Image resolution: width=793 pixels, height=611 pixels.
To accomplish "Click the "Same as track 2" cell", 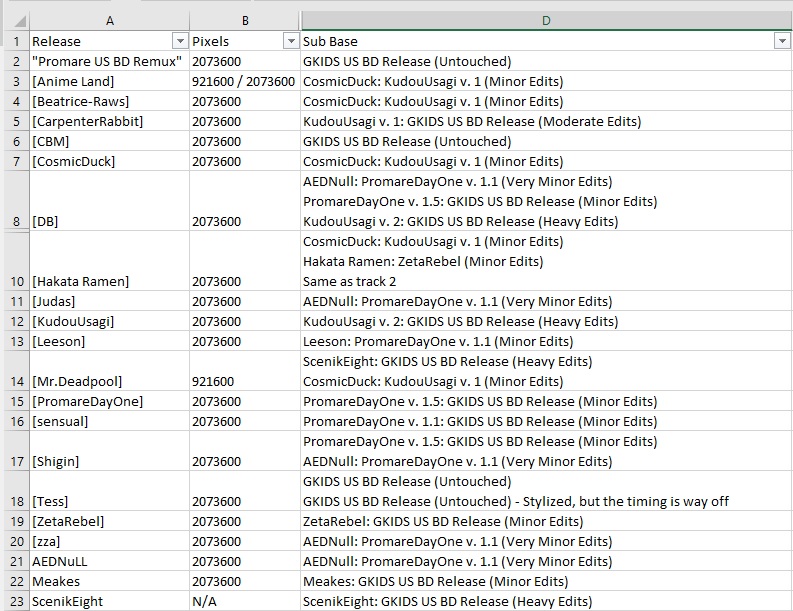I will 546,261.
